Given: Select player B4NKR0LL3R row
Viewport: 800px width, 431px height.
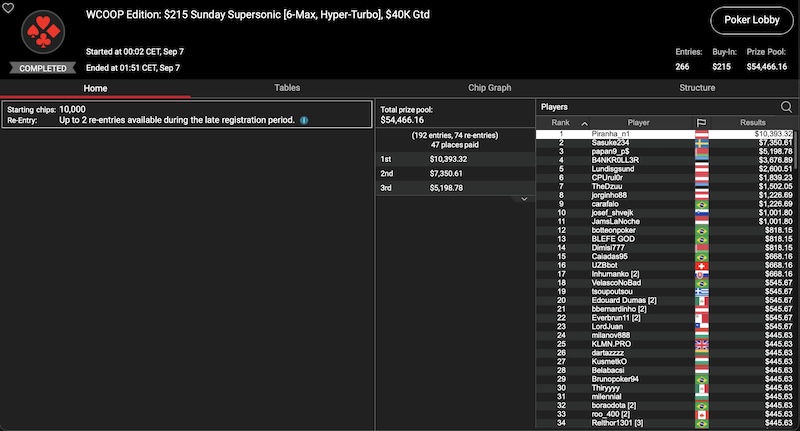Looking at the screenshot, I should tap(665, 160).
